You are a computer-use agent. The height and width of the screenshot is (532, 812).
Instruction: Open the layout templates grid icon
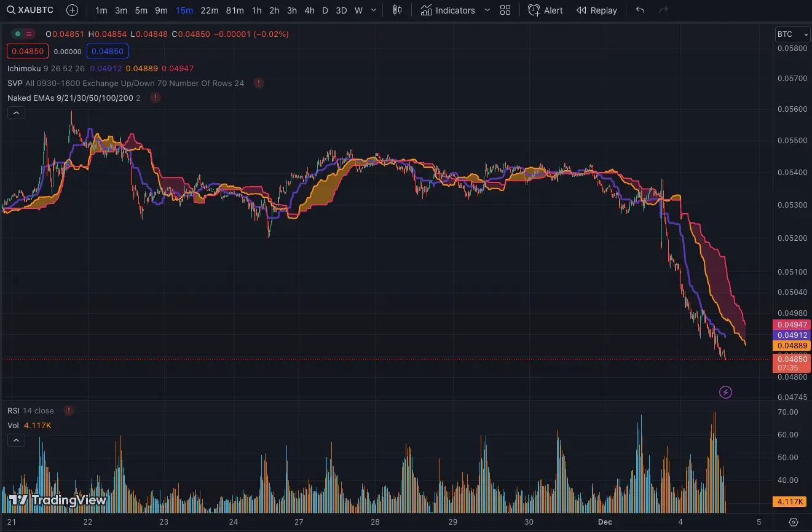[x=505, y=10]
